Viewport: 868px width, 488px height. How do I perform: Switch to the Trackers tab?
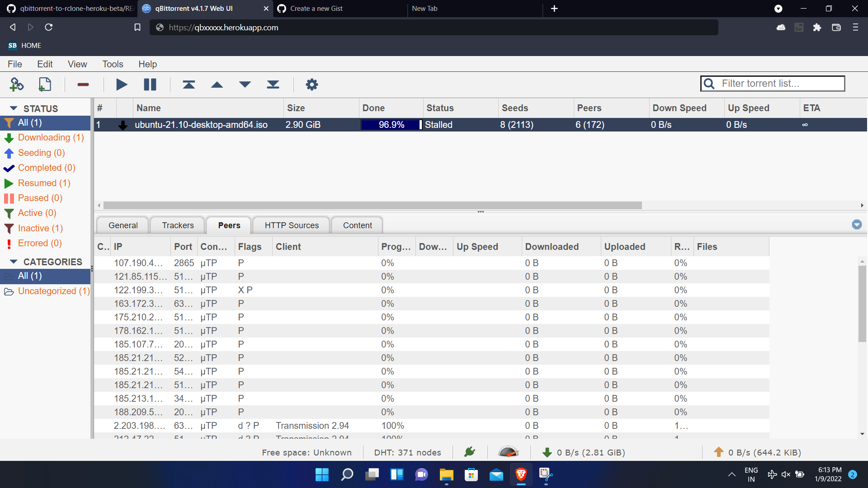click(x=178, y=225)
